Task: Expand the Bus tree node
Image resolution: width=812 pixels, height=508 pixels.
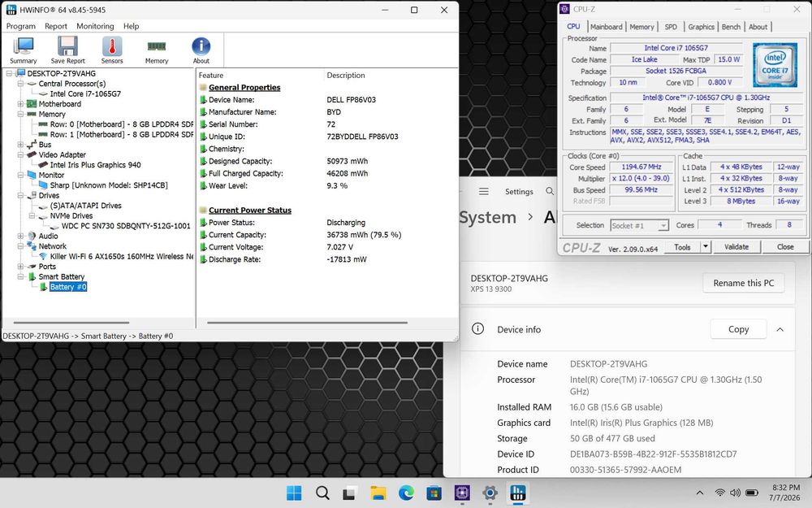Action: tap(20, 145)
